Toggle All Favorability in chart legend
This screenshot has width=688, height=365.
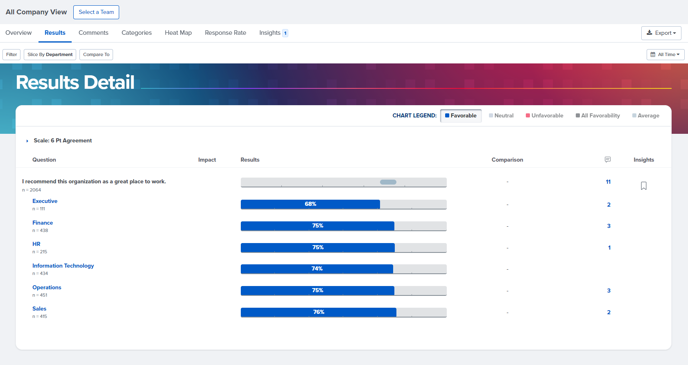[598, 116]
